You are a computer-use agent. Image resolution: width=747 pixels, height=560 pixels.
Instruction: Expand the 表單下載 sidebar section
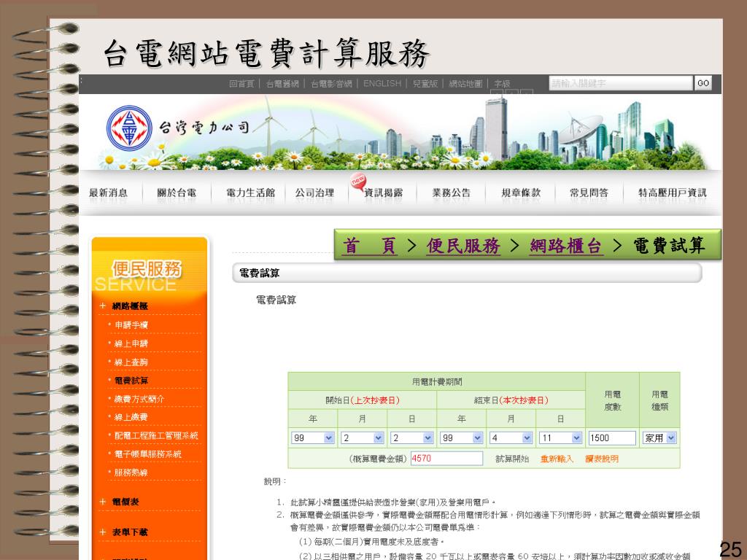pos(130,532)
